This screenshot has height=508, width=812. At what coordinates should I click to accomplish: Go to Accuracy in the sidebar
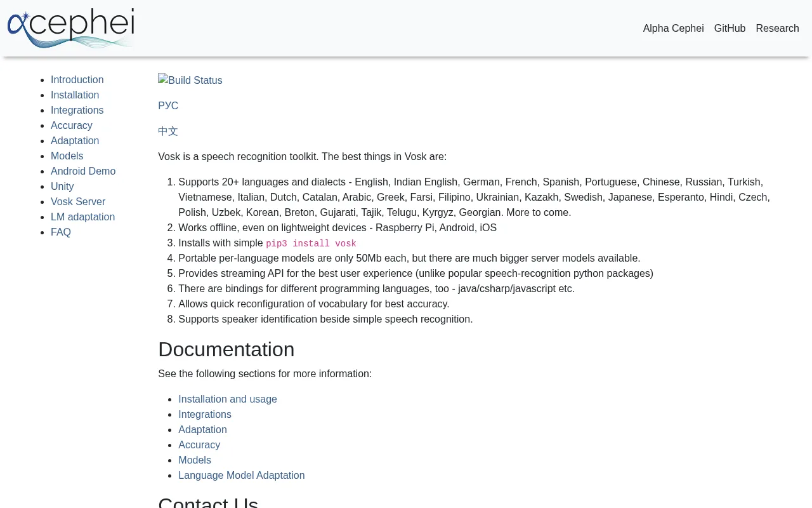pyautogui.click(x=72, y=126)
